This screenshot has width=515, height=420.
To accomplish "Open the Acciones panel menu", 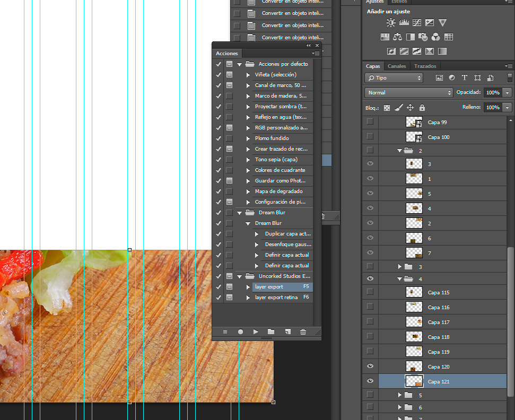I will 316,53.
